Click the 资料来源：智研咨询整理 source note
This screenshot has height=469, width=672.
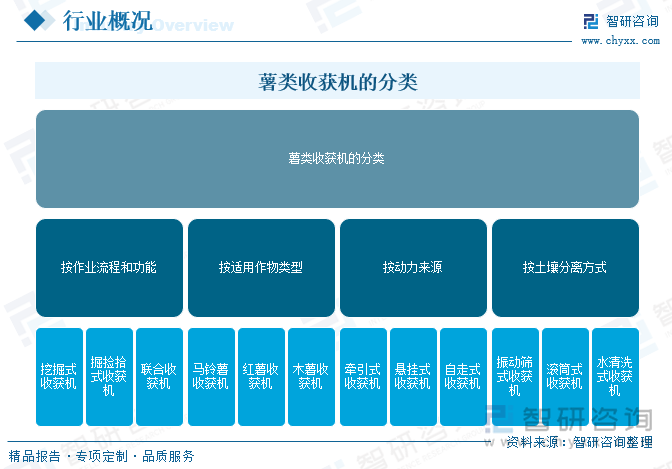(579, 442)
